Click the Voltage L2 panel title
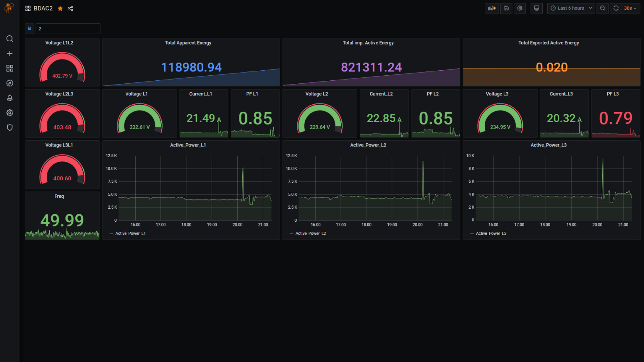Viewport: 644px width, 362px height. coord(317,94)
